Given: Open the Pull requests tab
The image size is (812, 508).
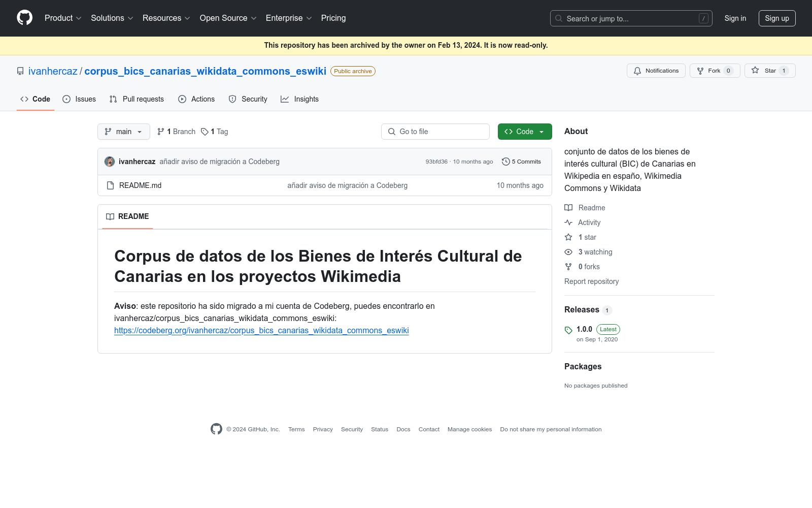Looking at the screenshot, I should click(x=137, y=99).
